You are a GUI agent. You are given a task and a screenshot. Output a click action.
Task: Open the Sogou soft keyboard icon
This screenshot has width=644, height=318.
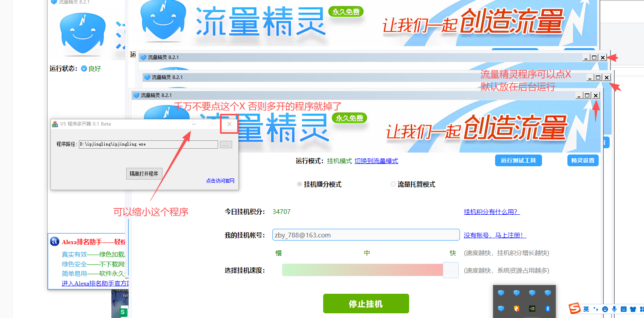coord(624,309)
